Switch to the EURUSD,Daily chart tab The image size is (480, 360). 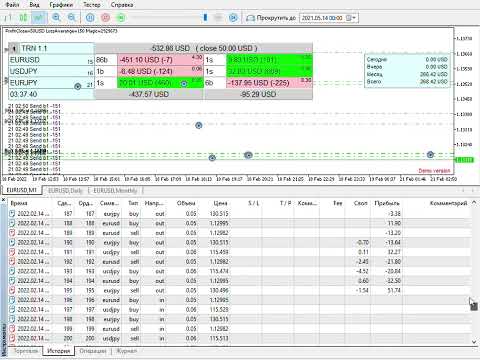coord(65,191)
